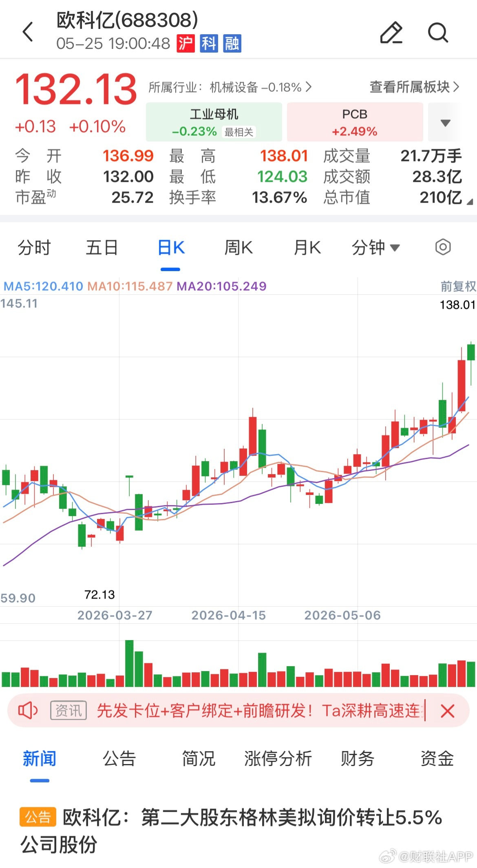Open the search magnifier icon
The height and width of the screenshot is (868, 477).
tap(438, 33)
